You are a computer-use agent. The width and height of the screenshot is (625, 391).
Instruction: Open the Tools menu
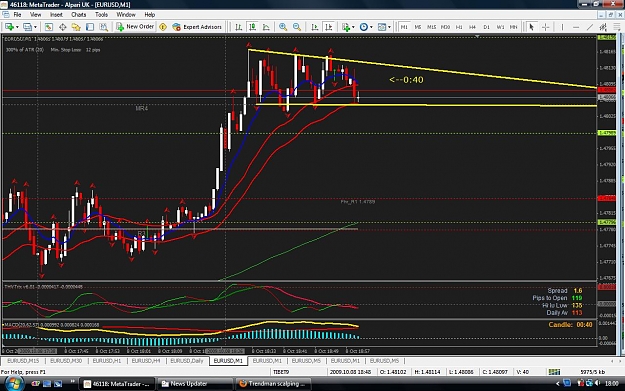point(101,15)
